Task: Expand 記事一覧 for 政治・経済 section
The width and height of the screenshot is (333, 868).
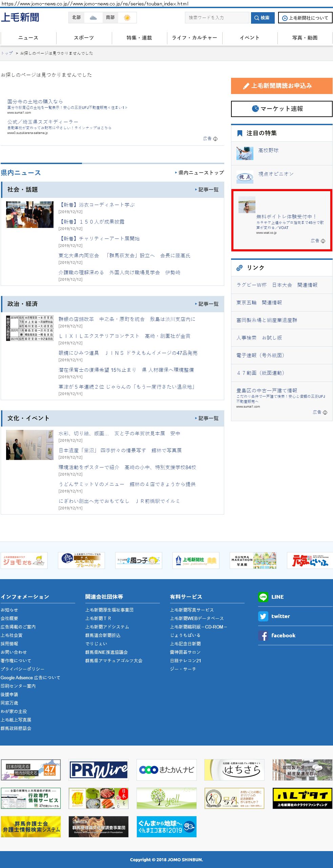Action: (x=208, y=304)
